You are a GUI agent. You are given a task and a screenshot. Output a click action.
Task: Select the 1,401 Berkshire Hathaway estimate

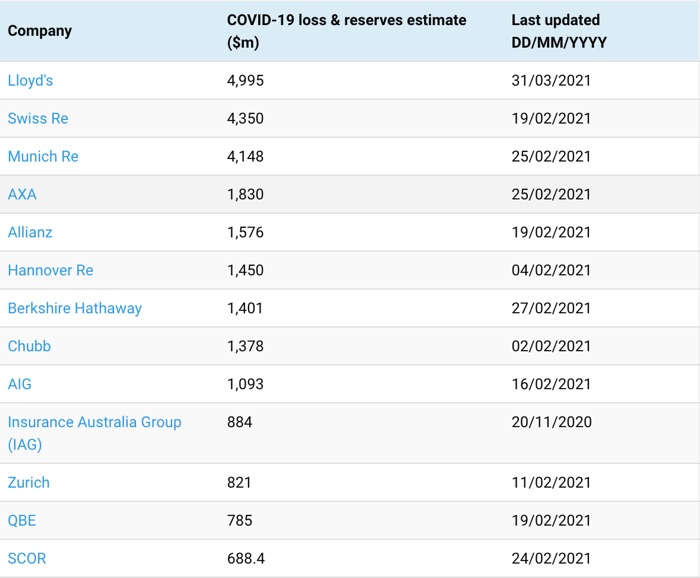pos(245,308)
